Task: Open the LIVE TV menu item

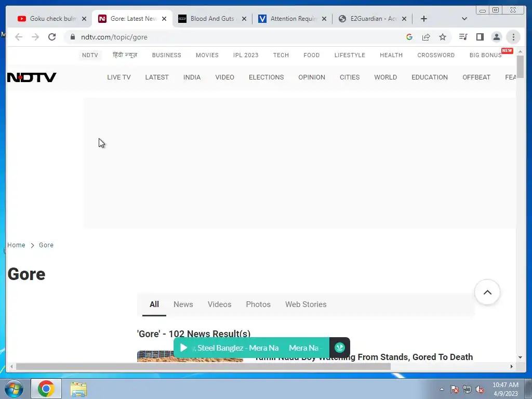Action: (119, 77)
